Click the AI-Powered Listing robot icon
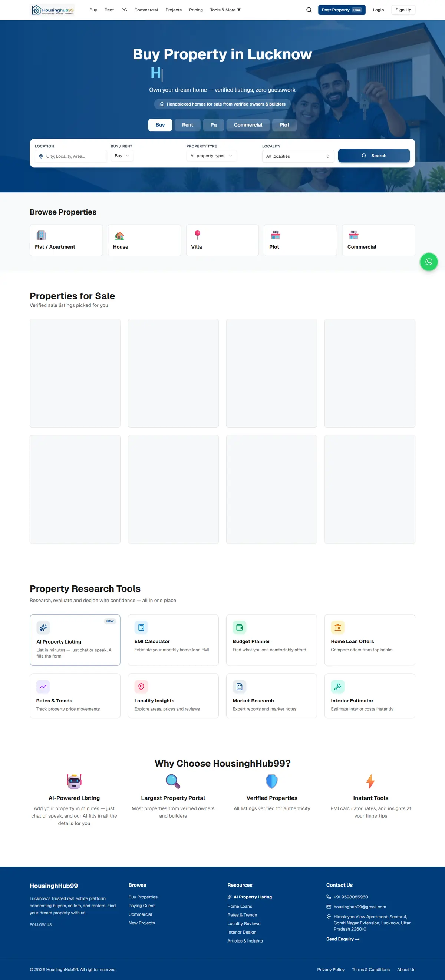445x980 pixels. [74, 781]
